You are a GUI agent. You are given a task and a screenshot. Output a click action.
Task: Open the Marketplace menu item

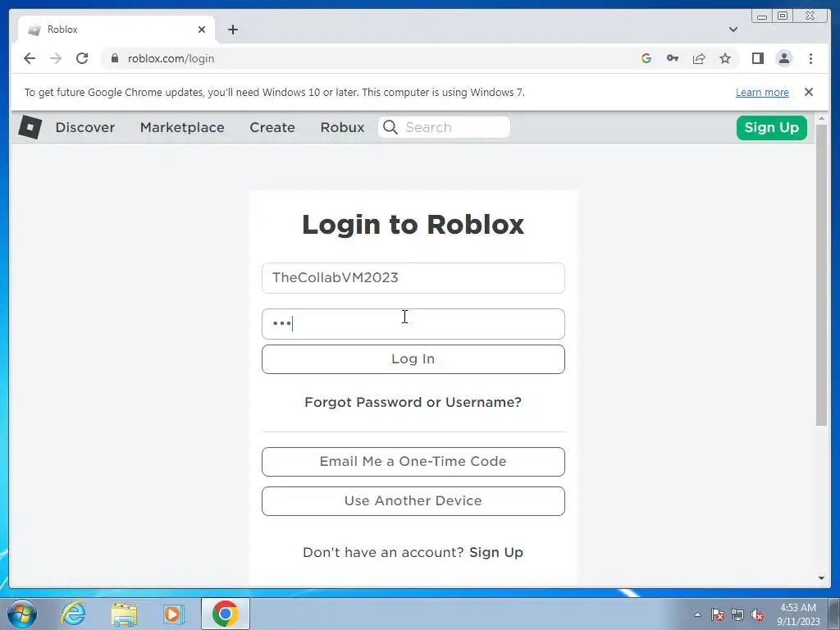tap(182, 127)
